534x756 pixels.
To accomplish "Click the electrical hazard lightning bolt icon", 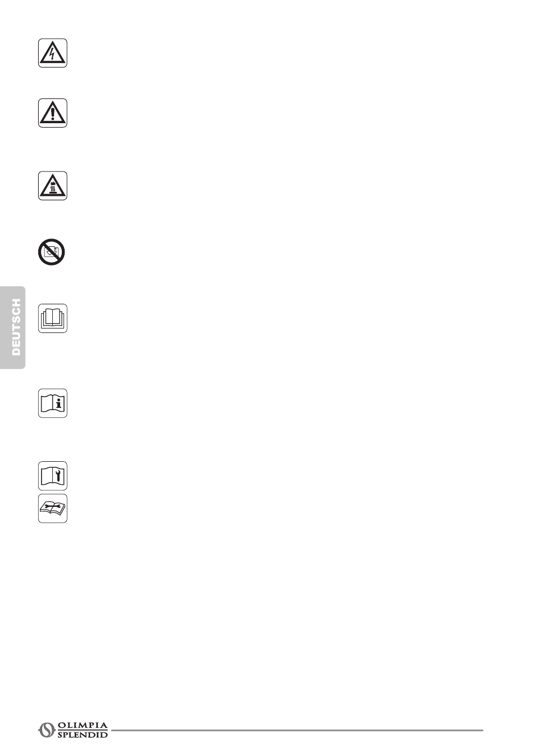I will pyautogui.click(x=53, y=53).
